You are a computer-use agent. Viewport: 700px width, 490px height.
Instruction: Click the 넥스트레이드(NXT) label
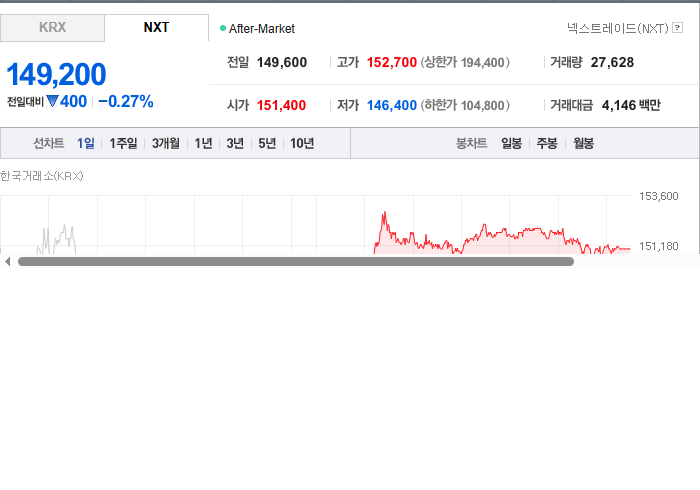point(618,28)
